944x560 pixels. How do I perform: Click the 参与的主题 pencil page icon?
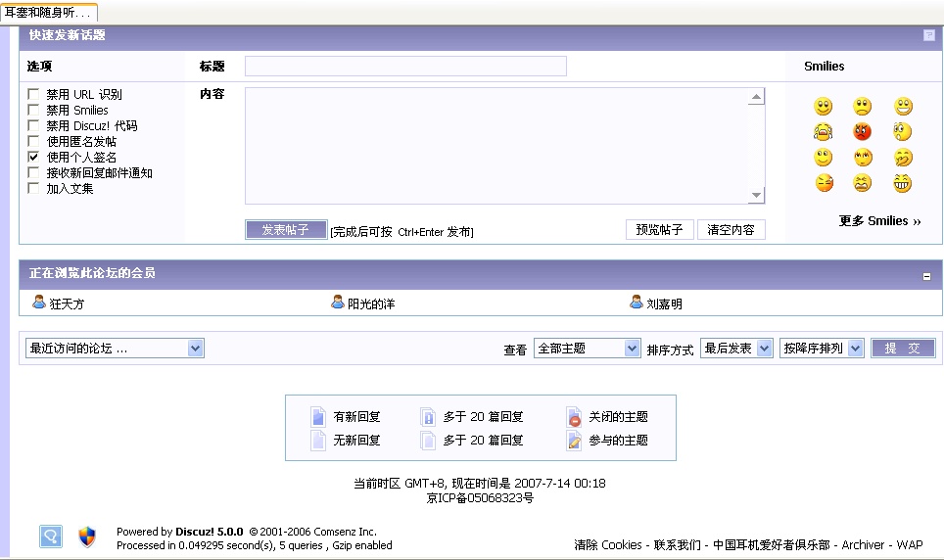pyautogui.click(x=575, y=441)
